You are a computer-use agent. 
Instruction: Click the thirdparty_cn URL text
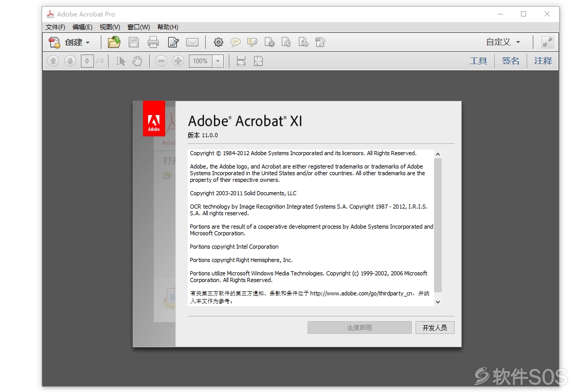click(x=361, y=294)
